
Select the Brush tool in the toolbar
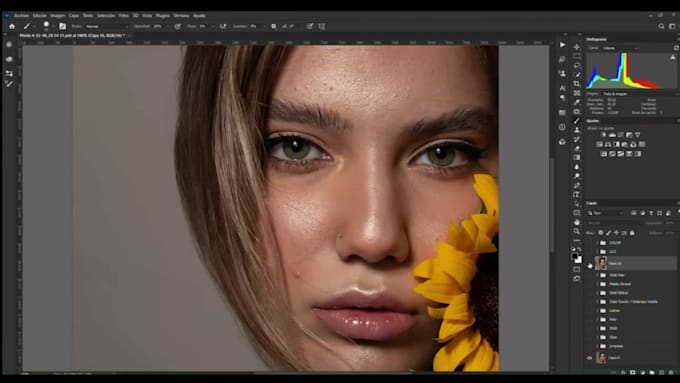[576, 121]
